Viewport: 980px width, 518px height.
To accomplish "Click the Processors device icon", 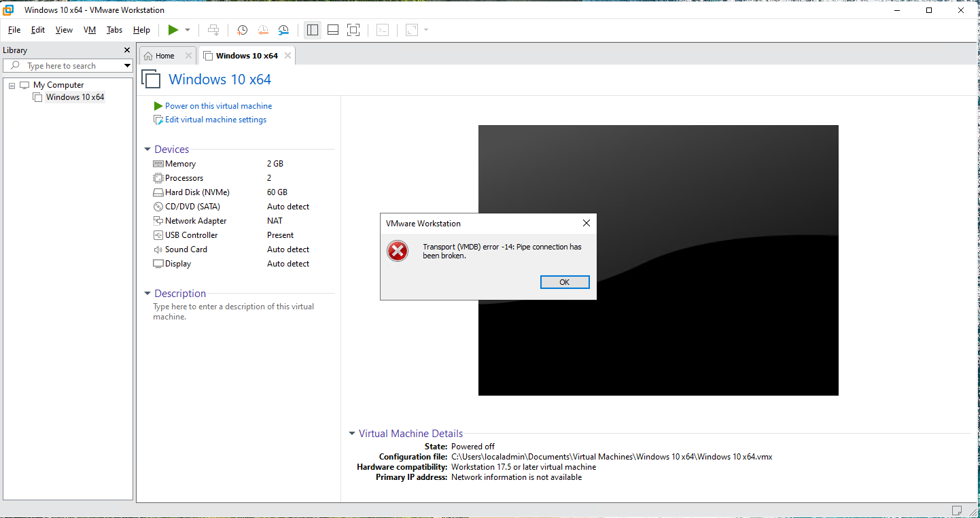I will point(158,178).
